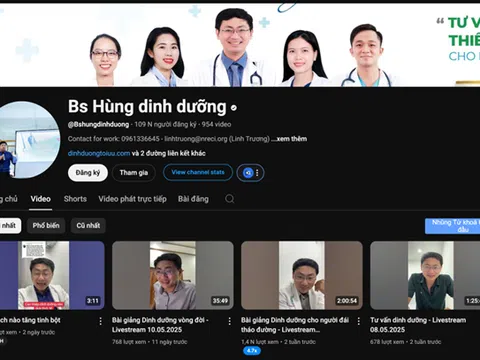This screenshot has height=360, width=480.
Task: Click the '109 N người đăng ký' text
Action: coord(165,125)
